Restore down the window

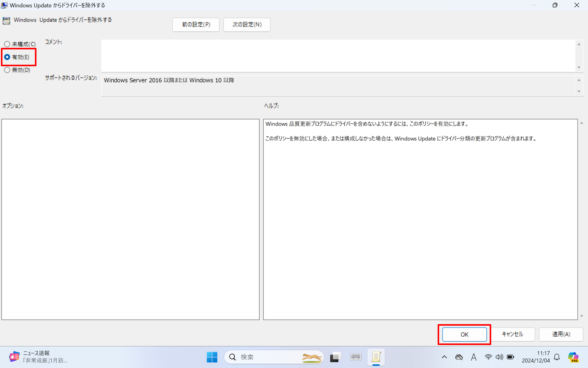(x=555, y=5)
